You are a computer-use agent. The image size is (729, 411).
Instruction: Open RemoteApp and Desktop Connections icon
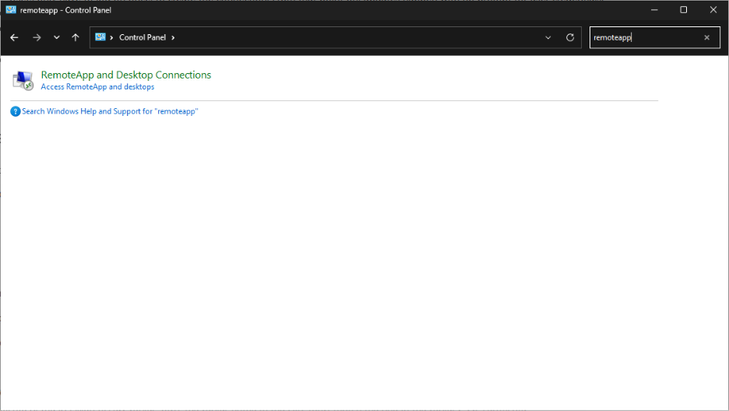click(23, 80)
